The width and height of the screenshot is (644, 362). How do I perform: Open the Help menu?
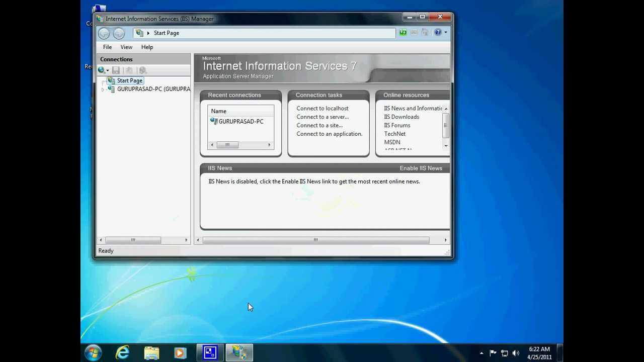pos(147,47)
